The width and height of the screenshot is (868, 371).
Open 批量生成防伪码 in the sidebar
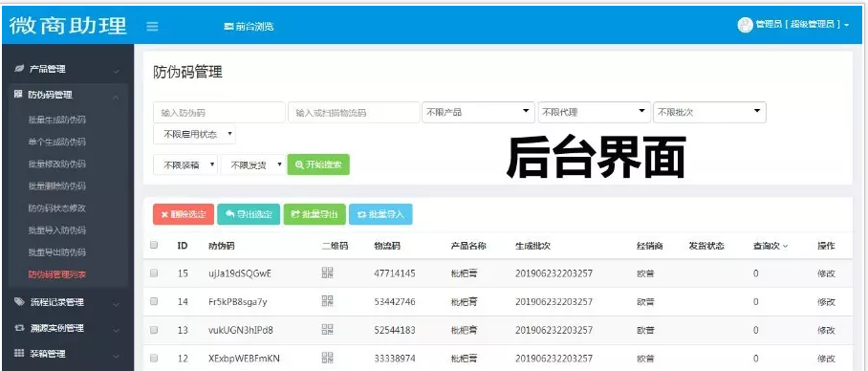tap(57, 120)
